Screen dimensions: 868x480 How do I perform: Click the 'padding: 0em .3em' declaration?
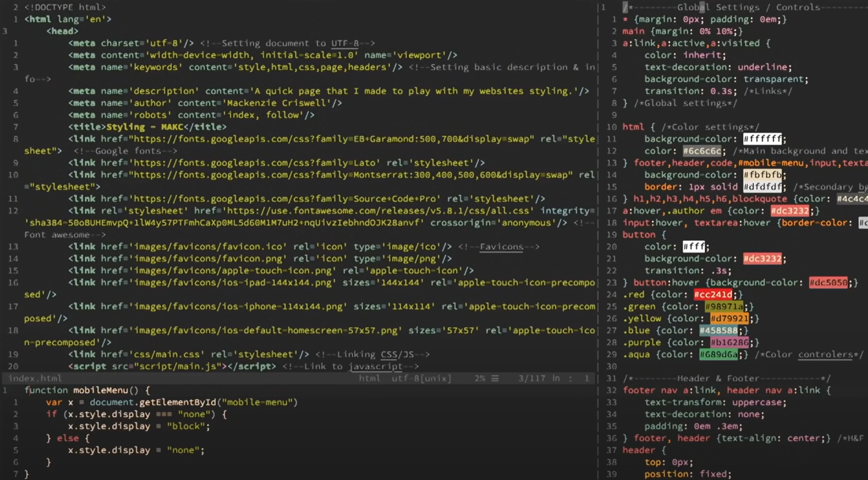pos(694,426)
